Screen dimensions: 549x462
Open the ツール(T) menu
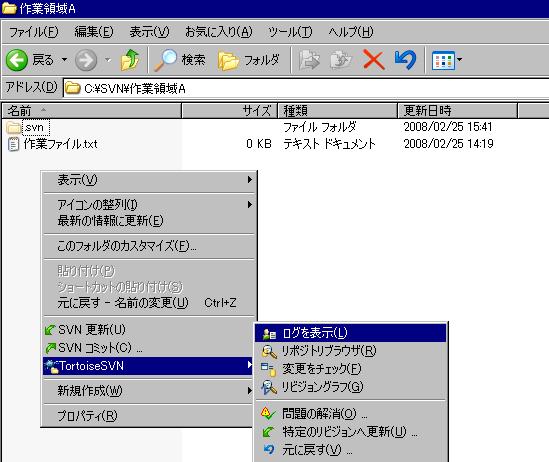point(290,32)
